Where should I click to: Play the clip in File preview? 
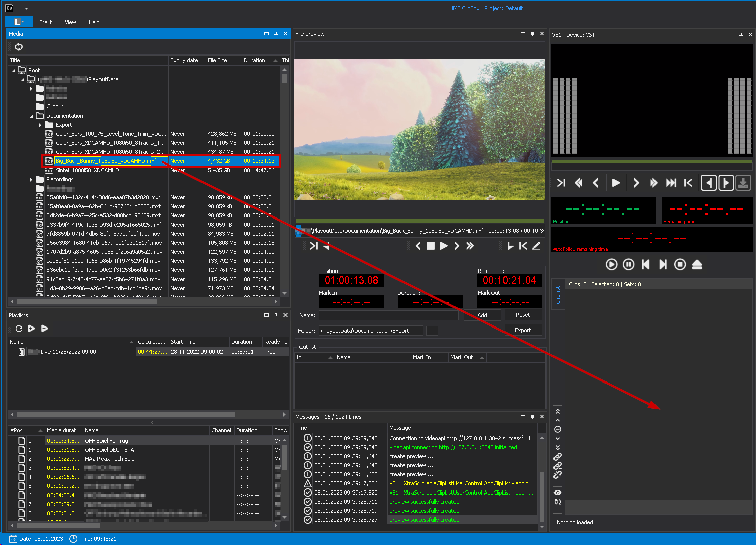pyautogui.click(x=443, y=246)
